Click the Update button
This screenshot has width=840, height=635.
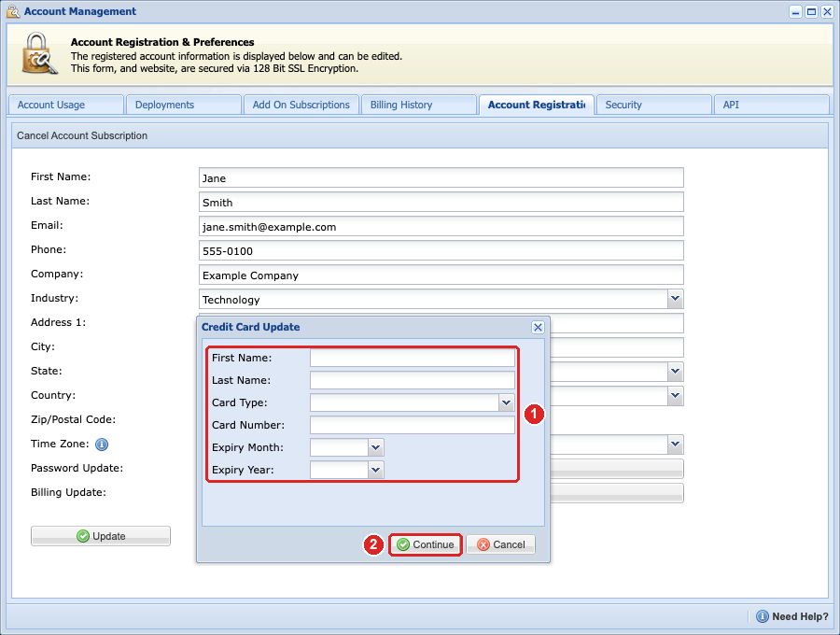pyautogui.click(x=101, y=536)
